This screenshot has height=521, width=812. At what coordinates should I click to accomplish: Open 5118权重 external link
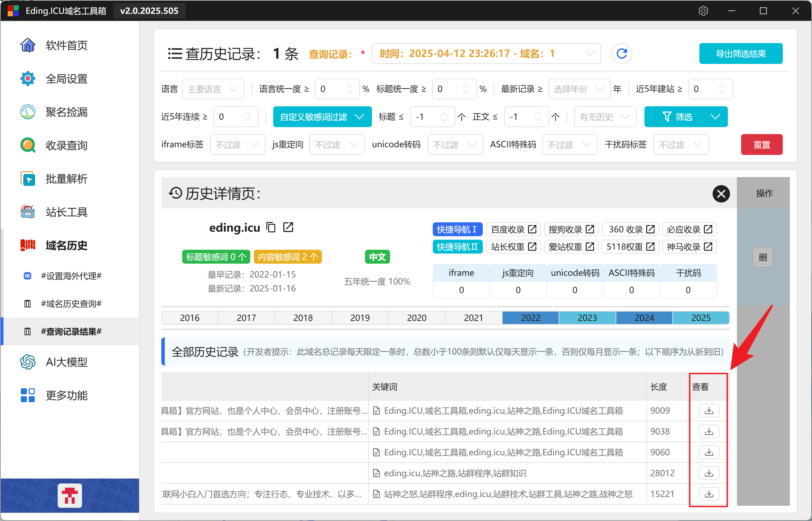click(x=631, y=247)
